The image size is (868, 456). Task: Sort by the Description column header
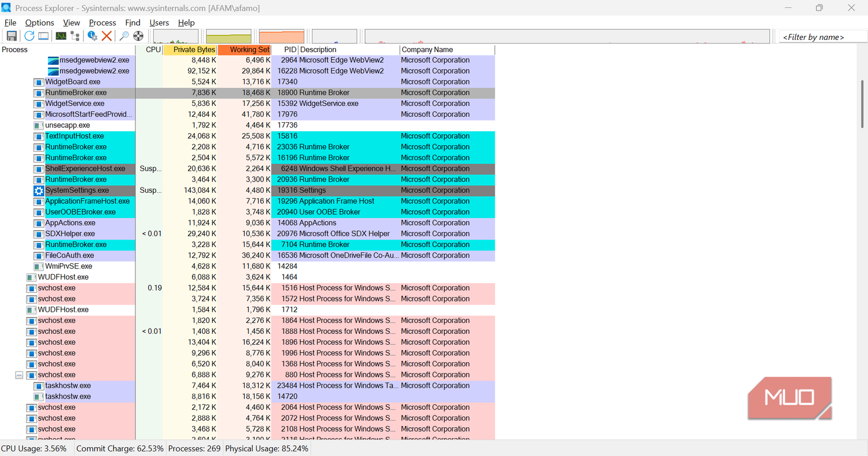[x=349, y=50]
